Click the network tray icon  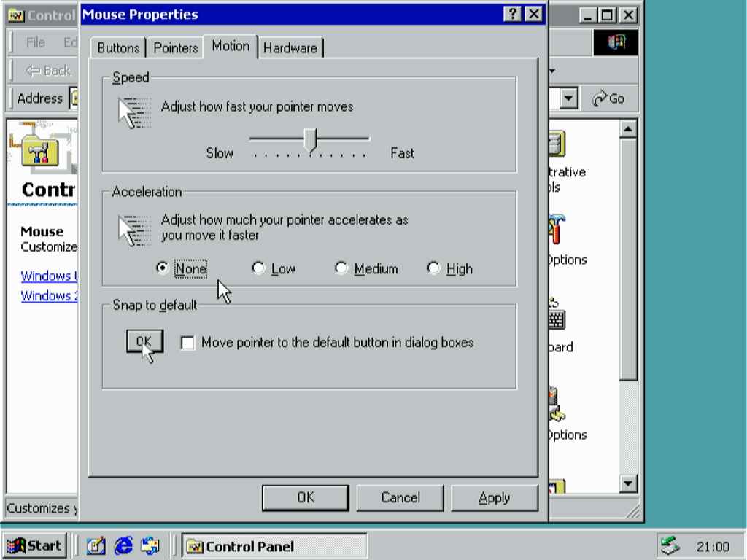coord(670,545)
